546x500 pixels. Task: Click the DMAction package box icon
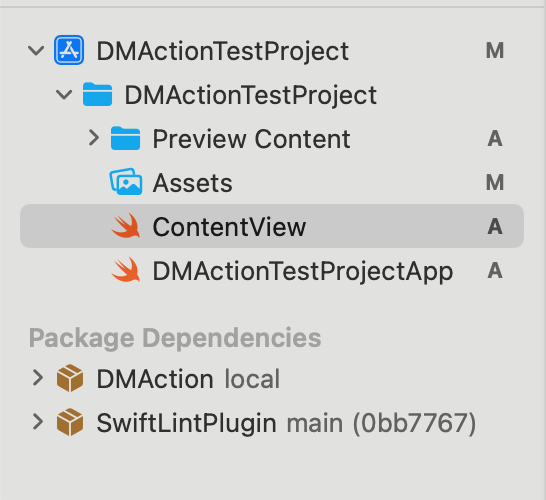click(x=70, y=378)
